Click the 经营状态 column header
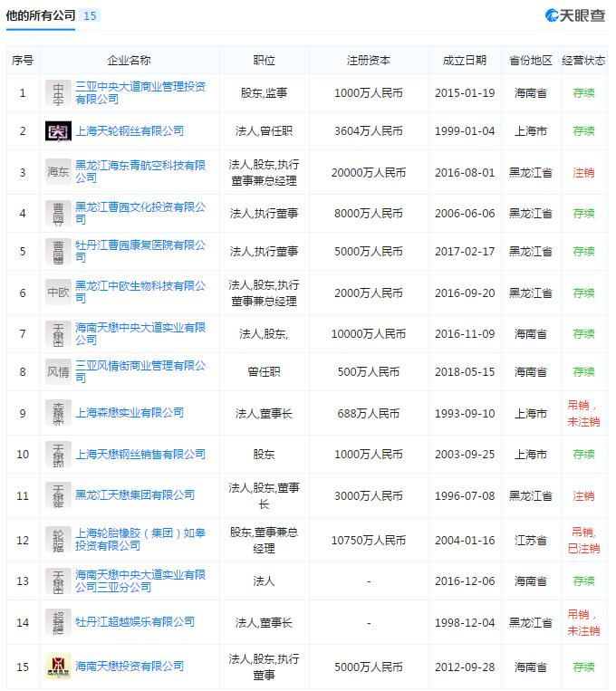Screen dimensions: 616x691 click(x=583, y=60)
